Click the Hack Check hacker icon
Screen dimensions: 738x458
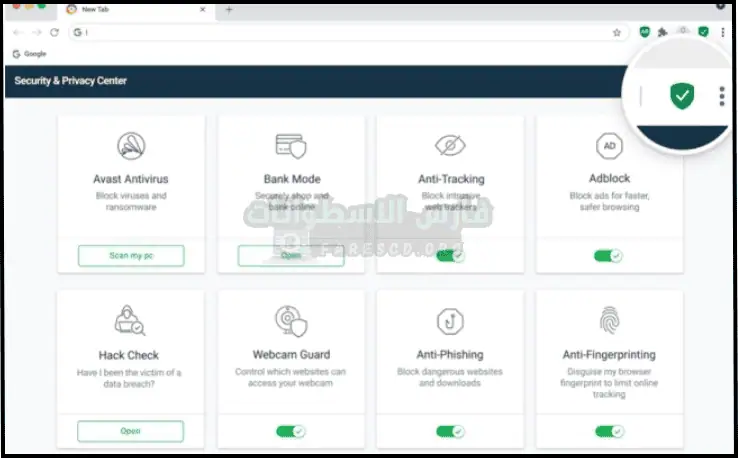click(131, 321)
